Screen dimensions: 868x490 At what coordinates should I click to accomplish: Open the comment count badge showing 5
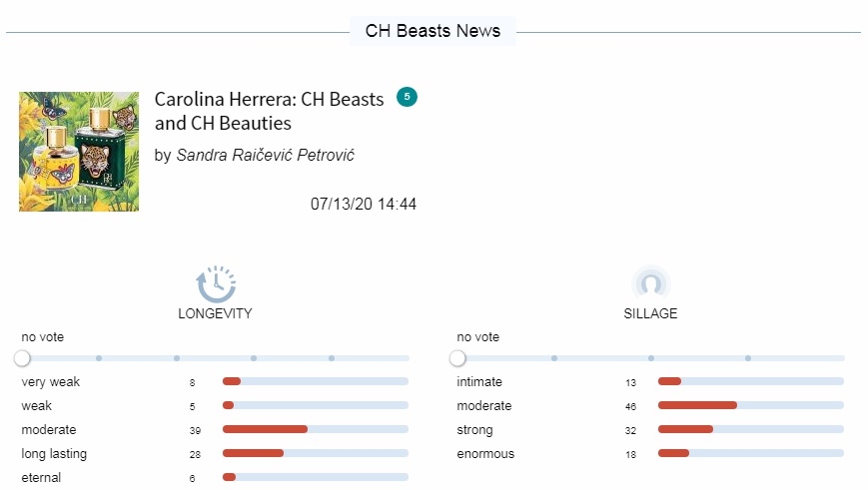[407, 97]
